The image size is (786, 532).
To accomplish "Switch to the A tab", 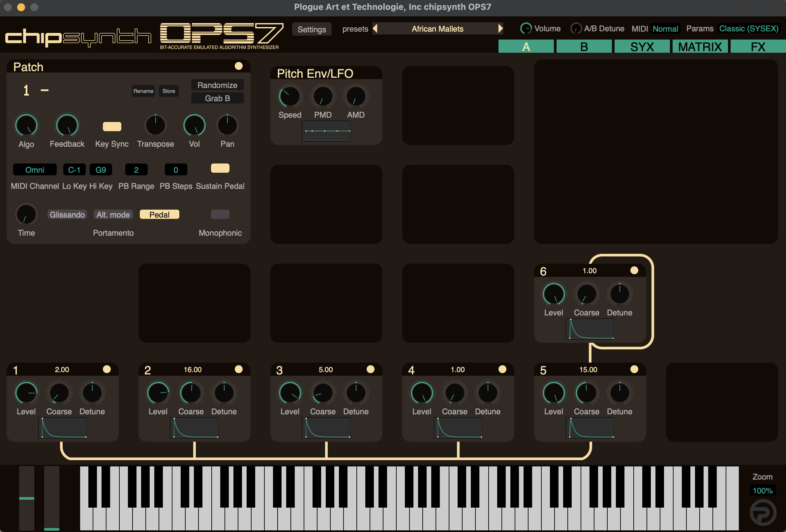I will point(526,46).
